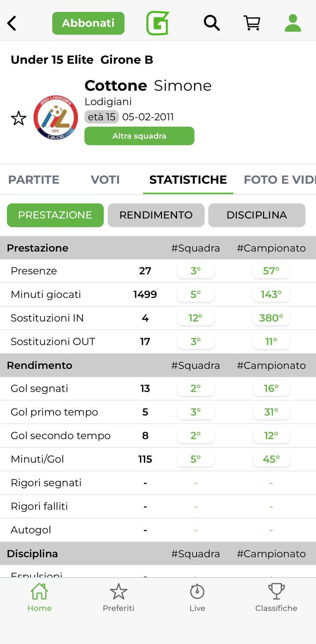This screenshot has height=644, width=316.
Task: Toggle favorite star next to player
Action: pyautogui.click(x=18, y=118)
